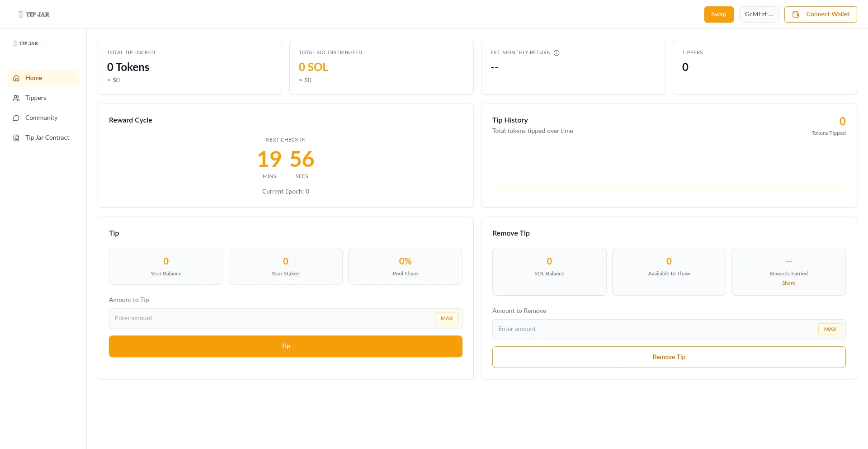The height and width of the screenshot is (449, 868).
Task: Click the GcMEzE... address button
Action: [x=759, y=14]
